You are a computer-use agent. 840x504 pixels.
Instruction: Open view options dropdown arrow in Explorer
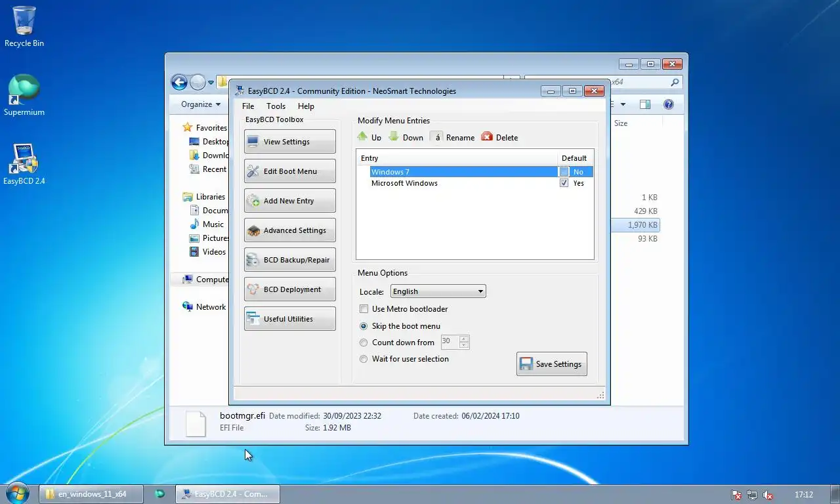coord(623,104)
